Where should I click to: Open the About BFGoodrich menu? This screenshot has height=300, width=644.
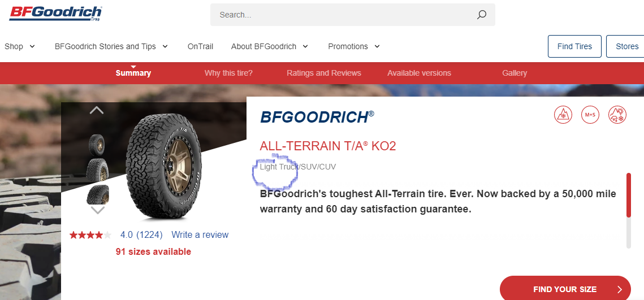(270, 46)
